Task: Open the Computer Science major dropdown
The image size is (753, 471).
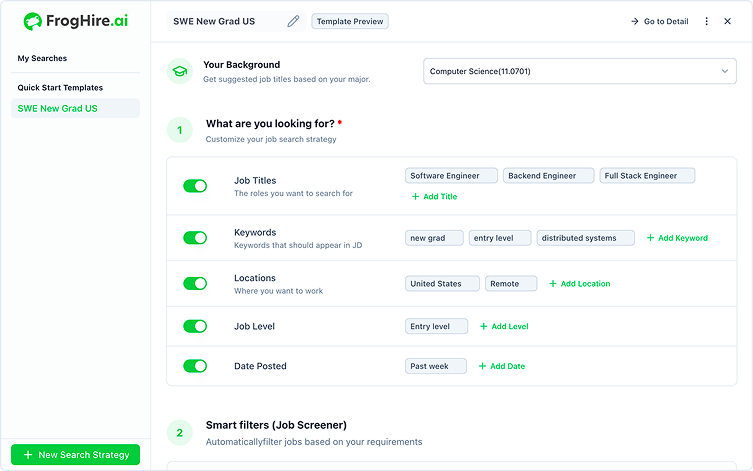Action: [580, 71]
